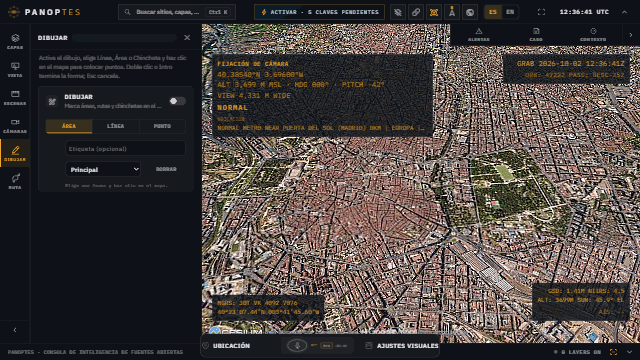
Task: Click the globe icon in top toolbar
Action: point(470,12)
